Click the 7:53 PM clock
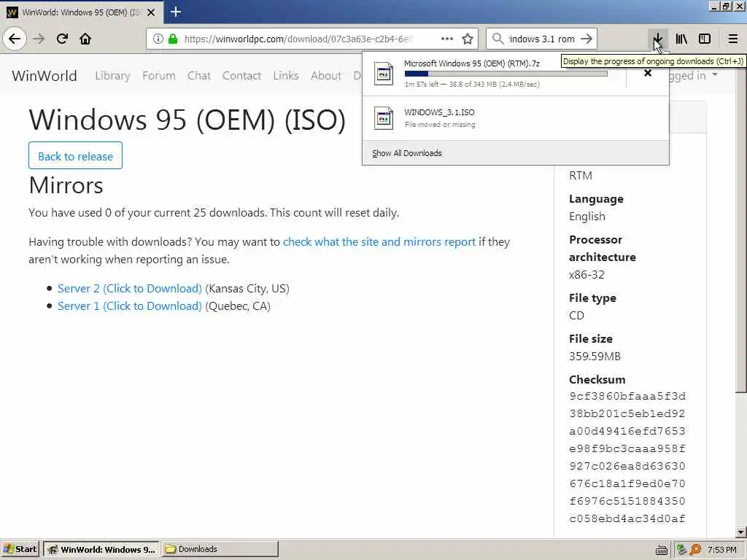 721,550
